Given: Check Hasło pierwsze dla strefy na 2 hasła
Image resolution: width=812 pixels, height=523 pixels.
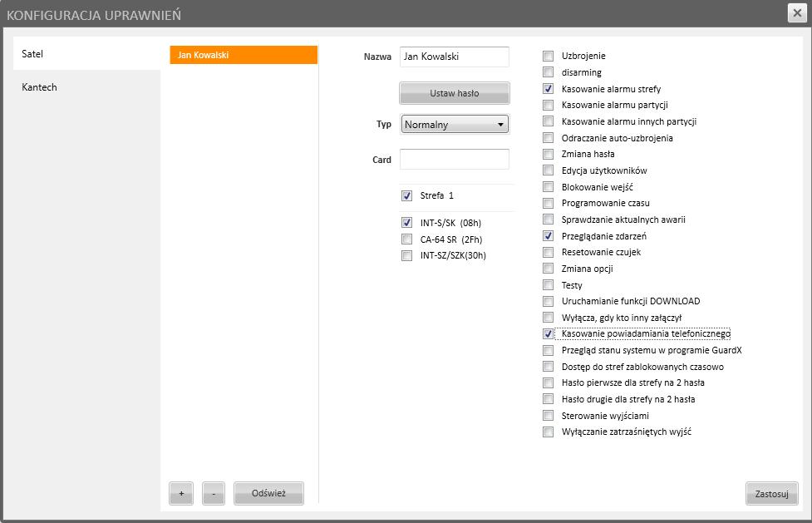Looking at the screenshot, I should coord(548,383).
